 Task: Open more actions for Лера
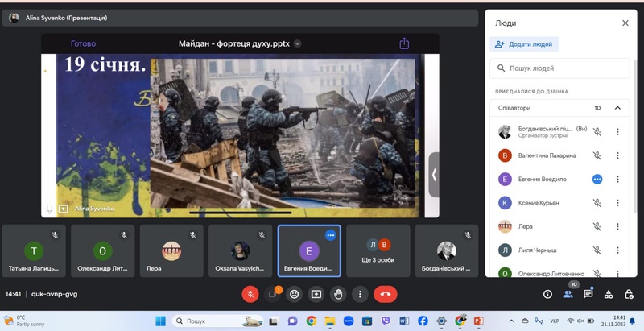tap(617, 226)
